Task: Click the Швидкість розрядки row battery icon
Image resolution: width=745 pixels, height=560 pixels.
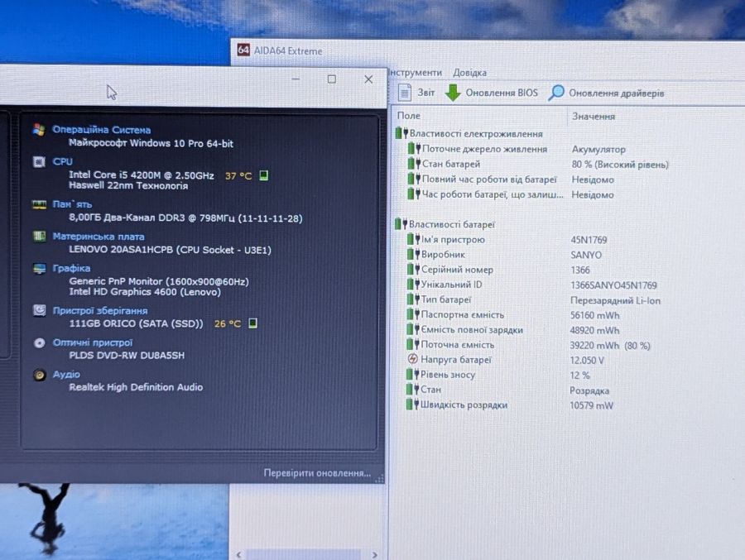Action: (412, 404)
